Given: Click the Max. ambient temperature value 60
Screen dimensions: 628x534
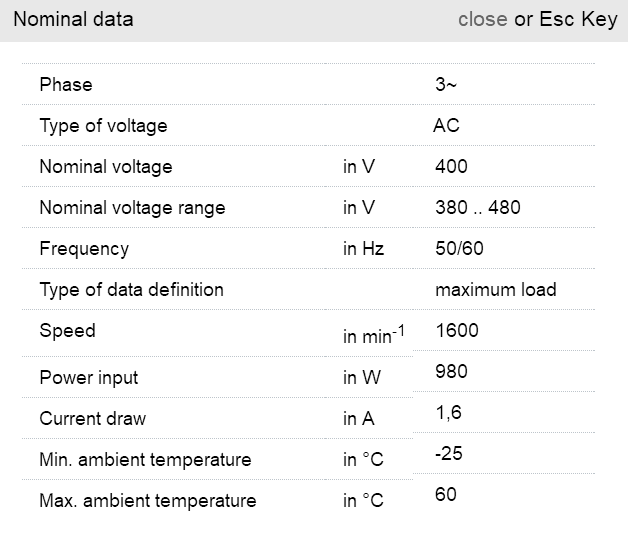Looking at the screenshot, I should 446,494.
